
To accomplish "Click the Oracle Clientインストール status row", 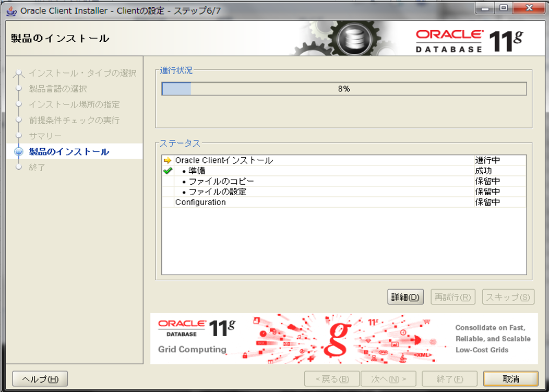I will [344, 160].
